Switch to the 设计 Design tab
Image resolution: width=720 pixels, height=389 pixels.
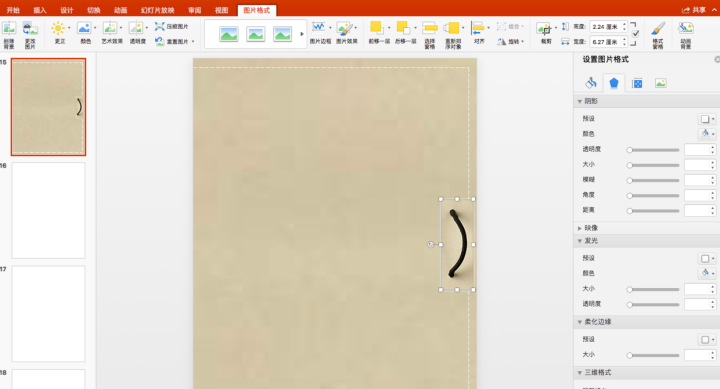coord(67,10)
